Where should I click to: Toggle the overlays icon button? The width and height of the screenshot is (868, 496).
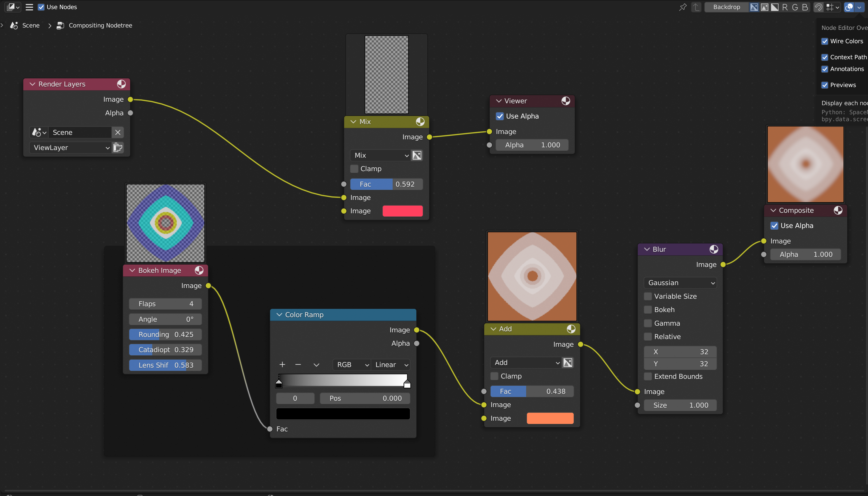(849, 7)
